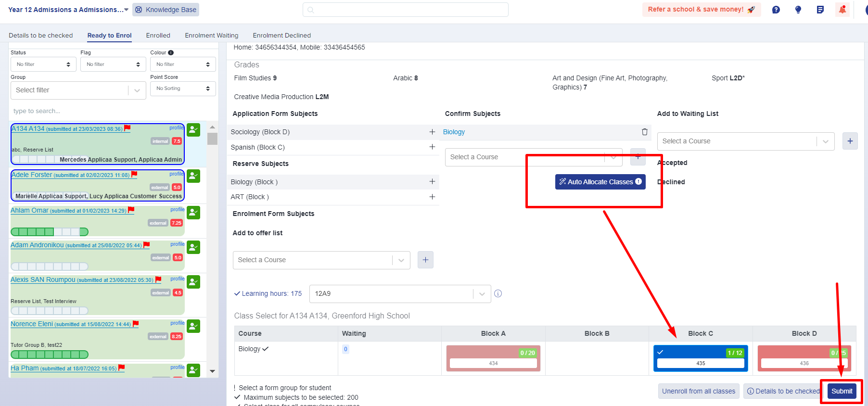Open the Year 12 Admissions dropdown
Image resolution: width=868 pixels, height=406 pixels.
68,10
